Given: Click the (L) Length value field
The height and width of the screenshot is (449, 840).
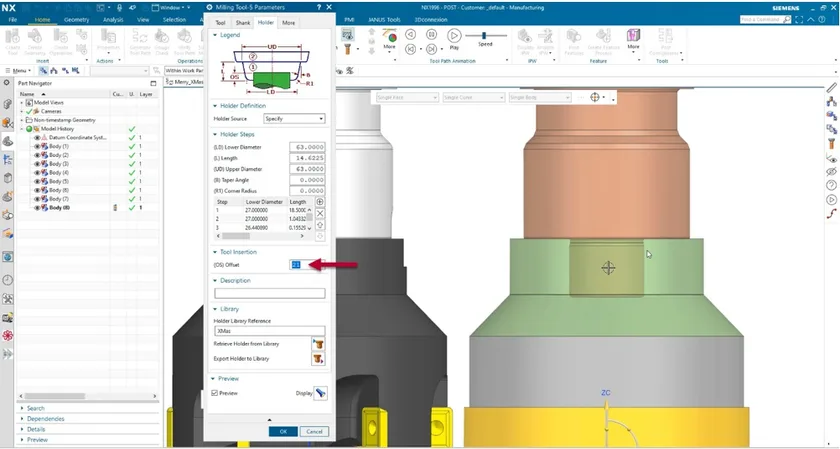Looking at the screenshot, I should [307, 158].
